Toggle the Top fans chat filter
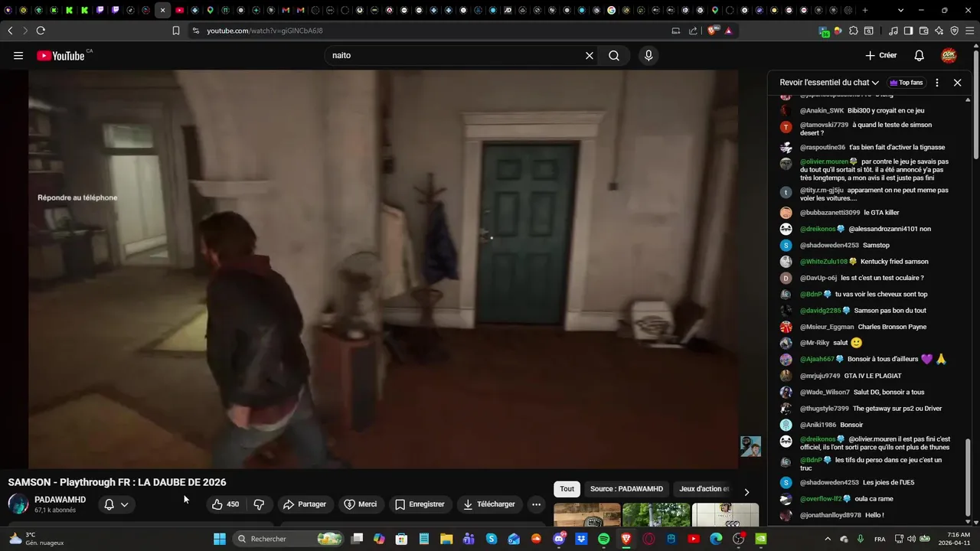Image resolution: width=980 pixels, height=551 pixels. 906,83
